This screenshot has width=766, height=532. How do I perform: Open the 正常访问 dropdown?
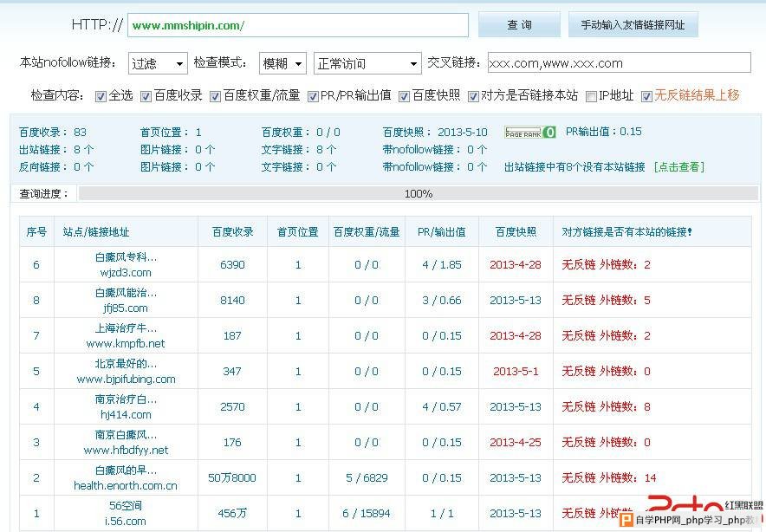(x=367, y=63)
